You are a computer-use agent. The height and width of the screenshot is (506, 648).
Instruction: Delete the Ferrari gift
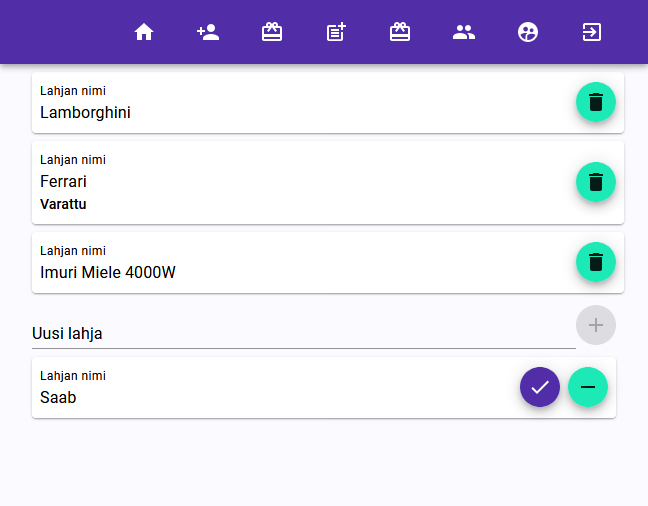coord(596,182)
